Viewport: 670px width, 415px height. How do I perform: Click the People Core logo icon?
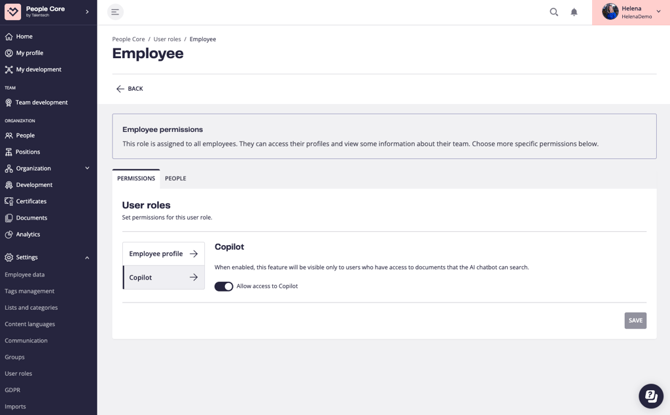[x=12, y=12]
